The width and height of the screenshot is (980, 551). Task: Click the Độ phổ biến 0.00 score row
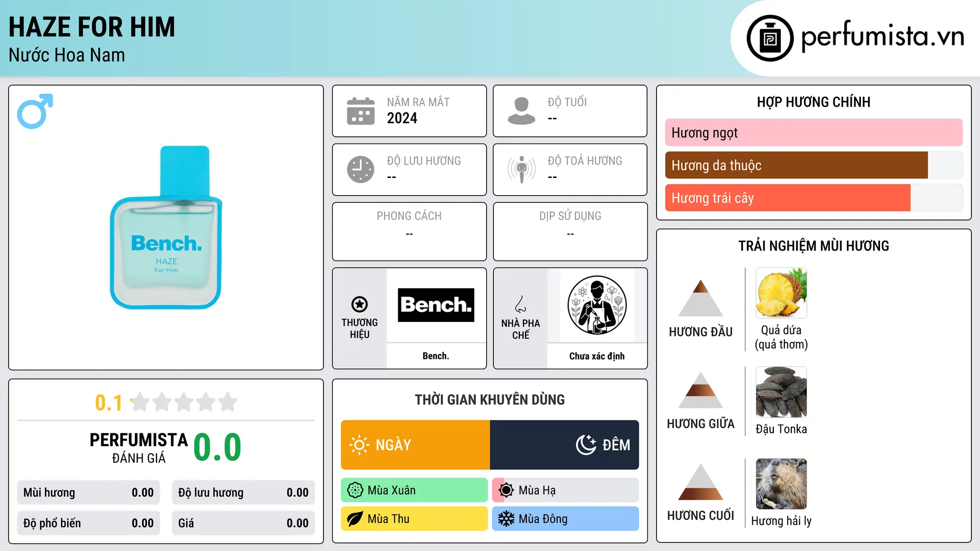89,523
